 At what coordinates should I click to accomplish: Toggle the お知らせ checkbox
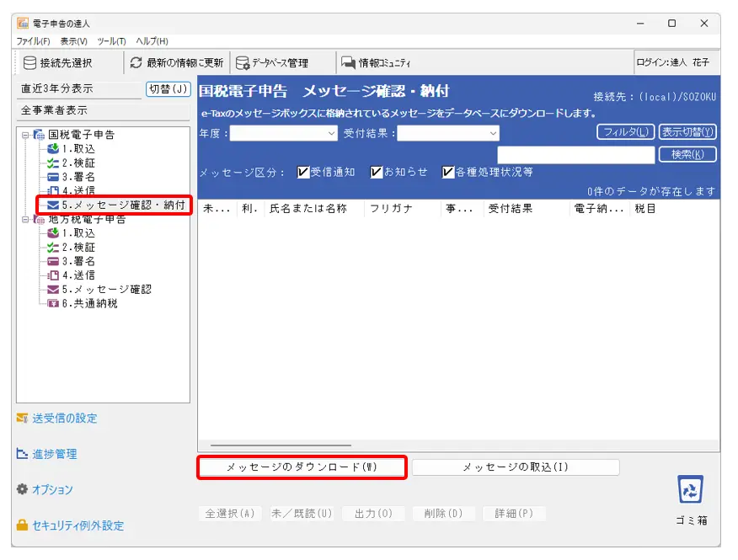coord(377,172)
